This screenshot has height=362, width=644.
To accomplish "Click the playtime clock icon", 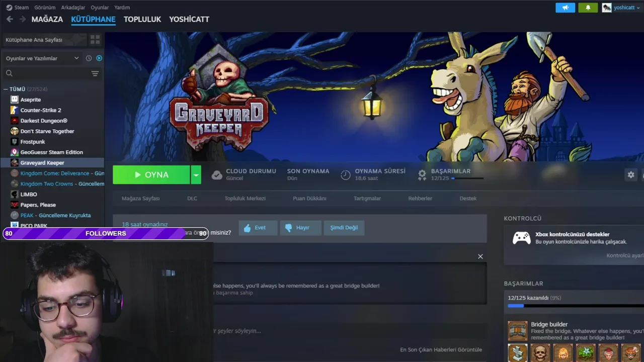I will tap(346, 175).
